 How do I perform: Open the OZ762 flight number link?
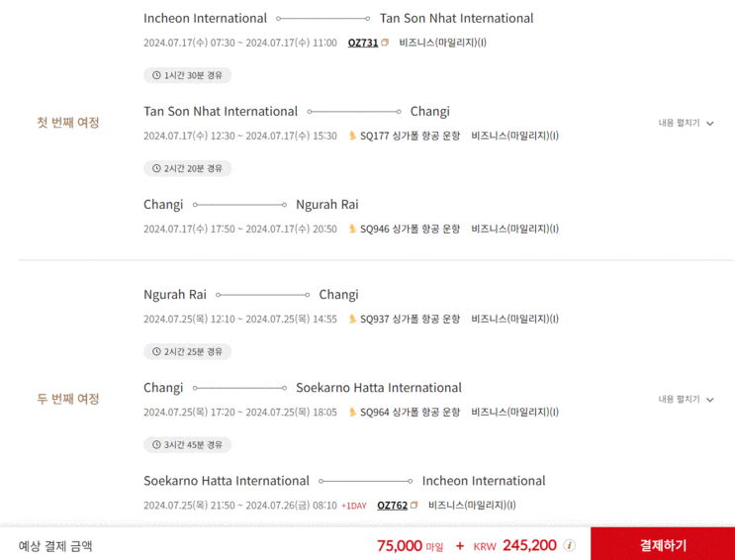pyautogui.click(x=393, y=506)
